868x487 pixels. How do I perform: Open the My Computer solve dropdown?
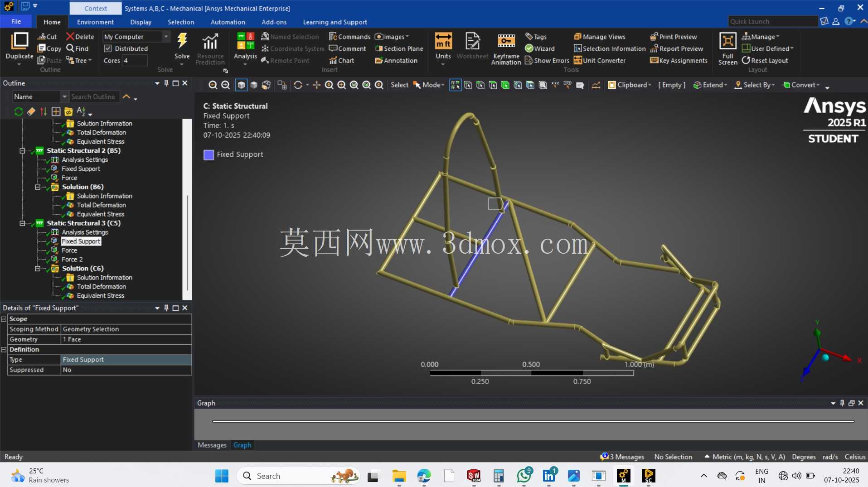tap(166, 36)
